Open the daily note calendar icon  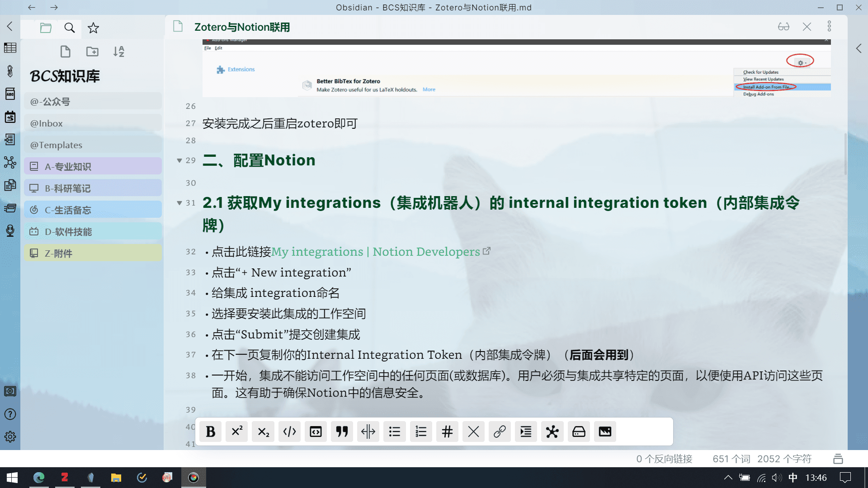tap(10, 117)
